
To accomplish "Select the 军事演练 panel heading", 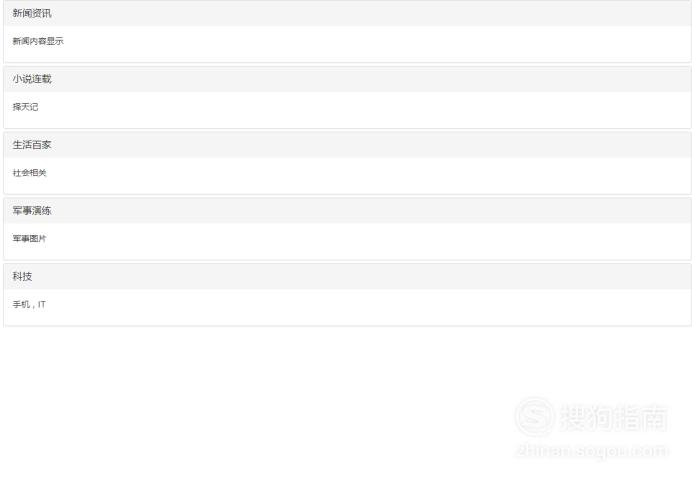I will (x=347, y=211).
